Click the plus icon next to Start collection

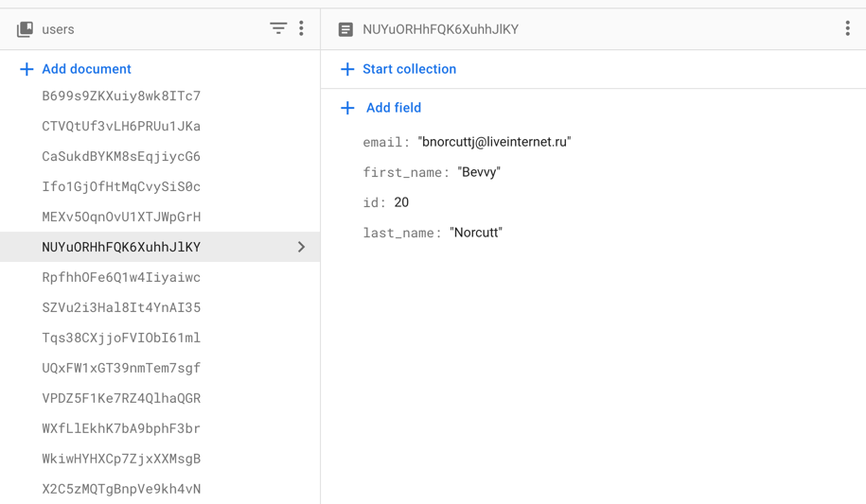[x=347, y=69]
